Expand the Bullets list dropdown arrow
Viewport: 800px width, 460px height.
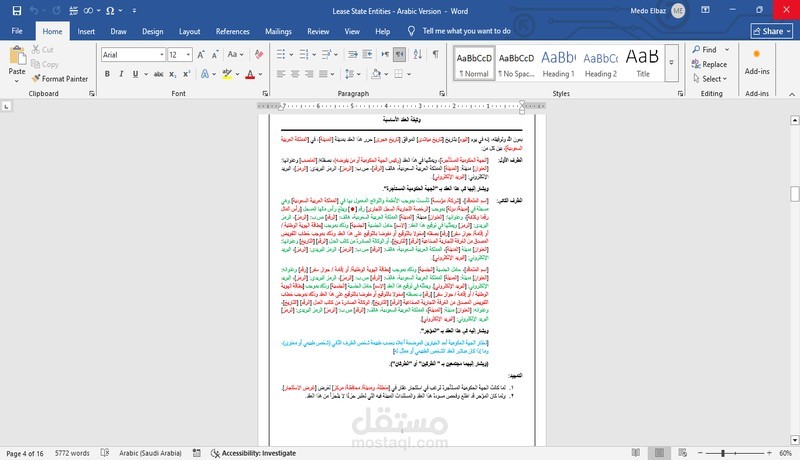pyautogui.click(x=291, y=55)
